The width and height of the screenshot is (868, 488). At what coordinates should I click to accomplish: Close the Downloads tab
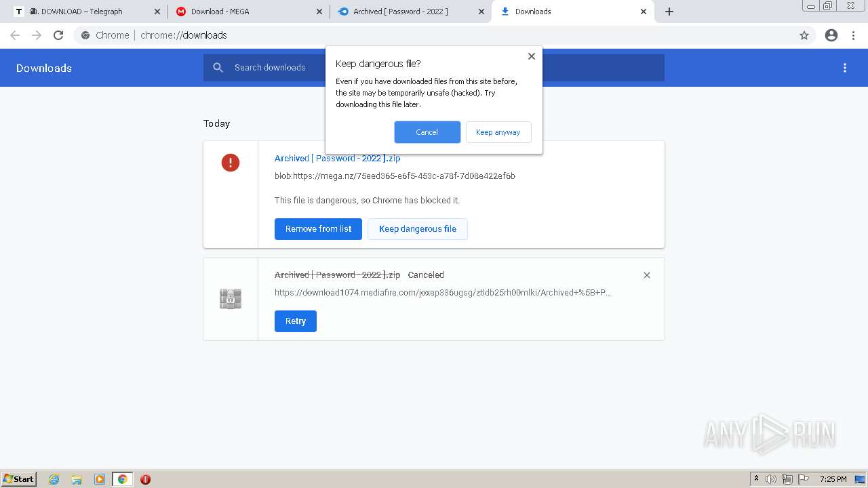(x=644, y=12)
